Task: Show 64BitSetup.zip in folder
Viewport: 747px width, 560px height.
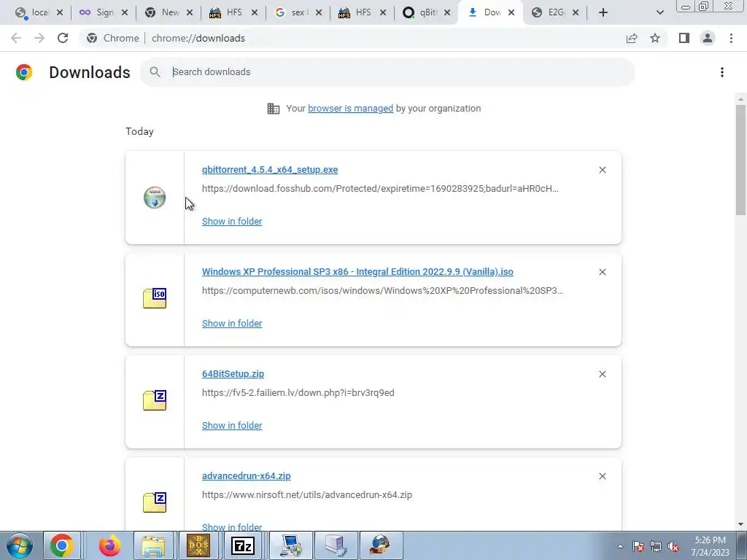Action: click(232, 426)
